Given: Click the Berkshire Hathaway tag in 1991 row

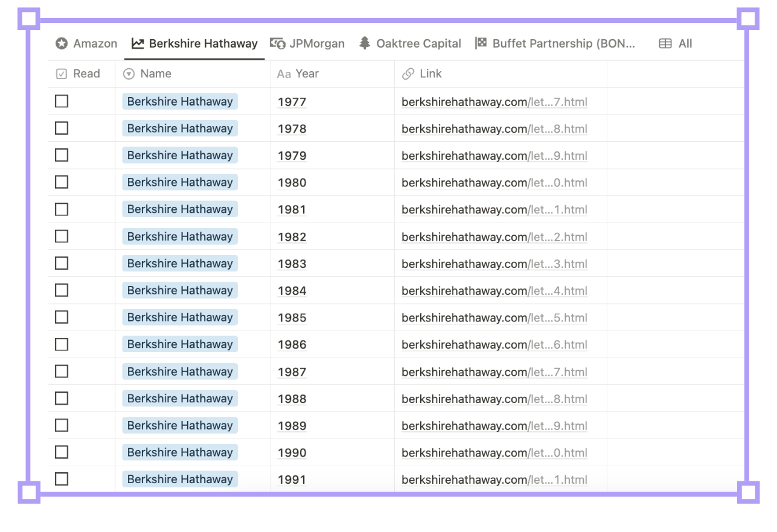Looking at the screenshot, I should (x=180, y=479).
